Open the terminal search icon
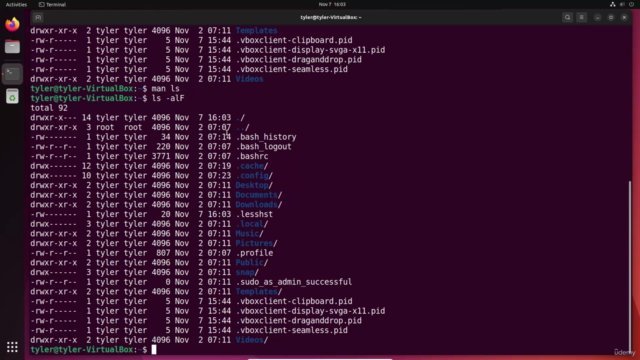 [x=567, y=18]
